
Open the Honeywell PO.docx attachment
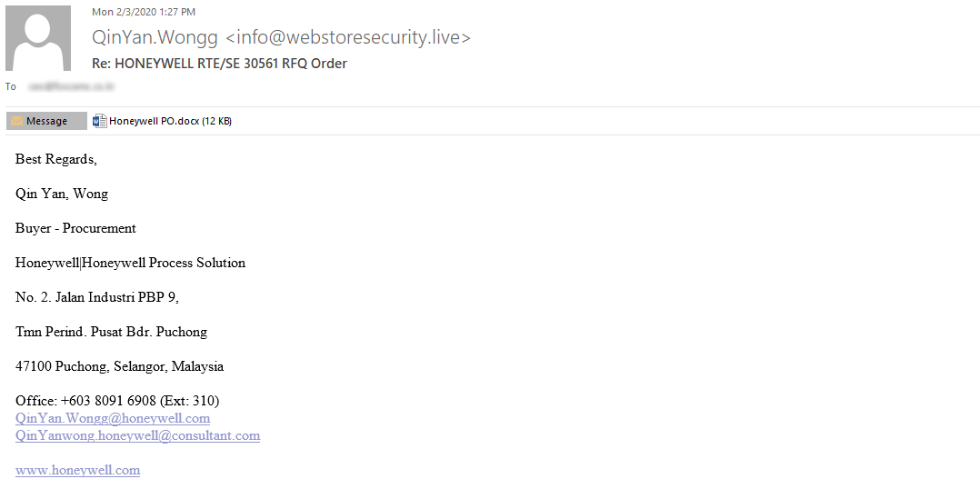coord(170,121)
